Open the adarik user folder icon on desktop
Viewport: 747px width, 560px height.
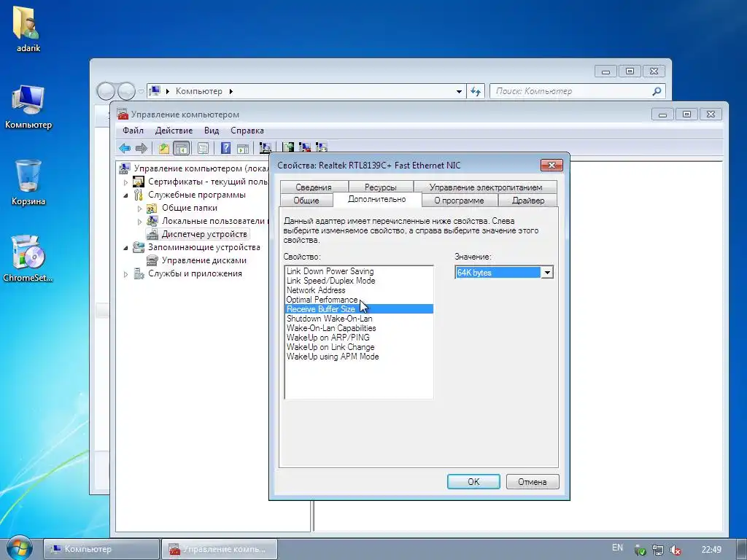pos(28,28)
